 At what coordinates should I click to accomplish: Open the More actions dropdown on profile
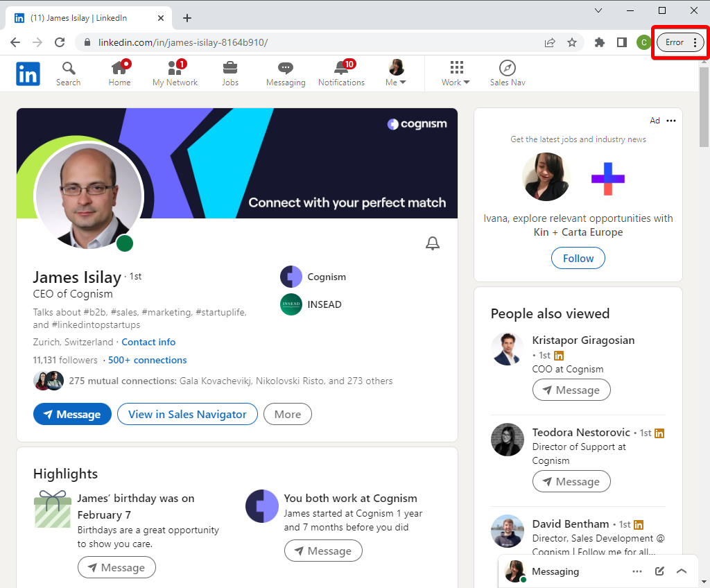(x=288, y=414)
